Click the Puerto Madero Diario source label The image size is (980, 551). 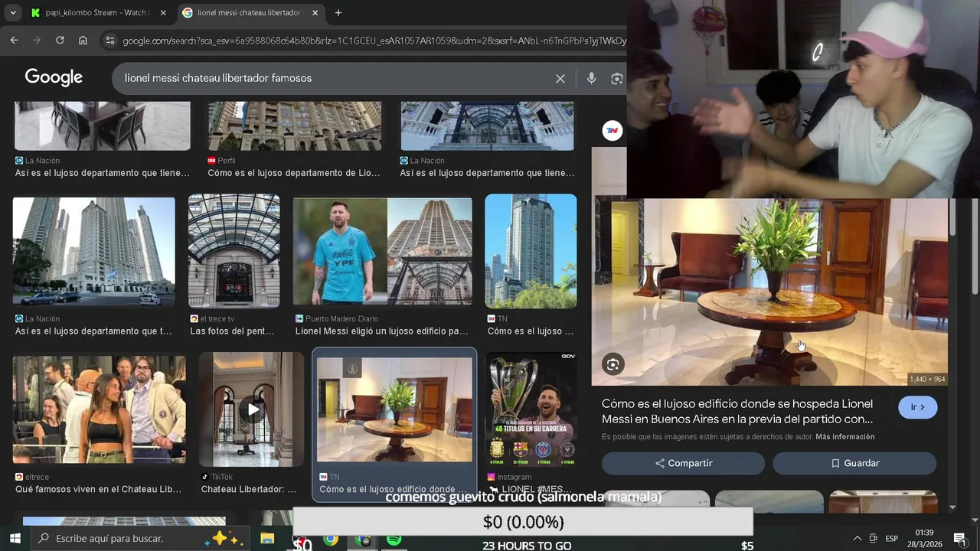(x=337, y=319)
